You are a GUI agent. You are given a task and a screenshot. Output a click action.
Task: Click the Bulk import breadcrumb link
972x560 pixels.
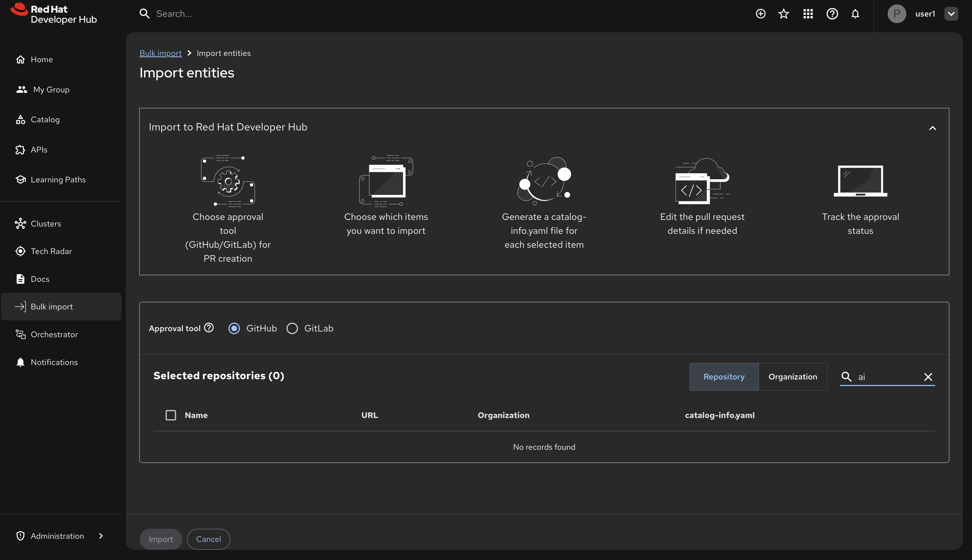160,53
